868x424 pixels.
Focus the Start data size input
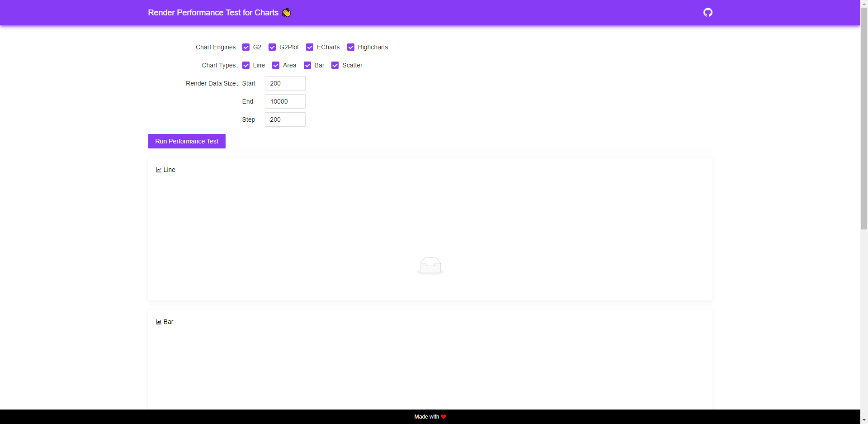[285, 83]
